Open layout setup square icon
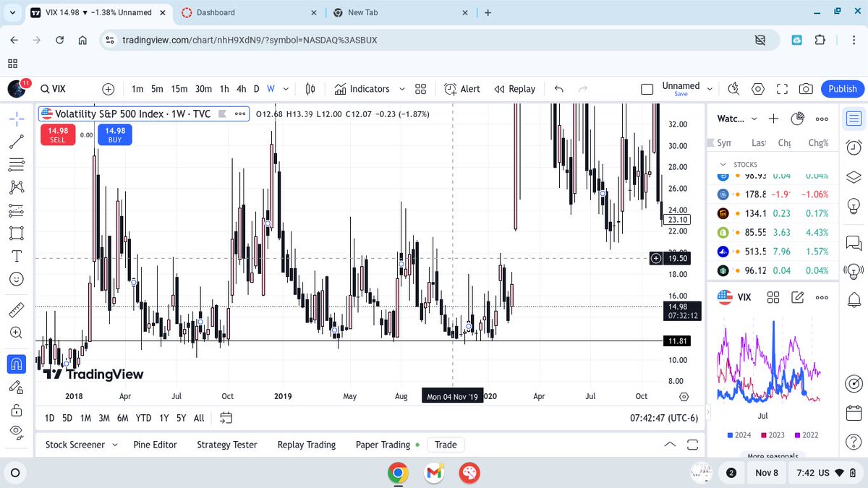Screen dimensions: 868x488 [647, 89]
